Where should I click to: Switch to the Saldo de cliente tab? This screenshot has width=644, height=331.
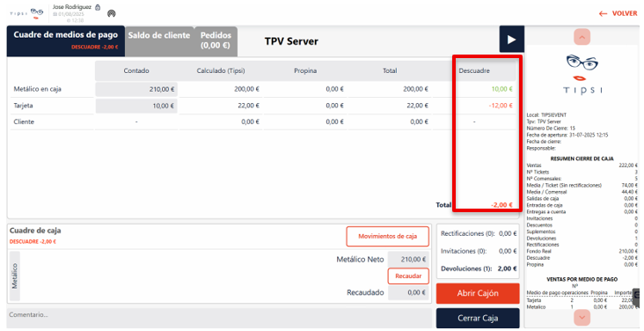[159, 40]
